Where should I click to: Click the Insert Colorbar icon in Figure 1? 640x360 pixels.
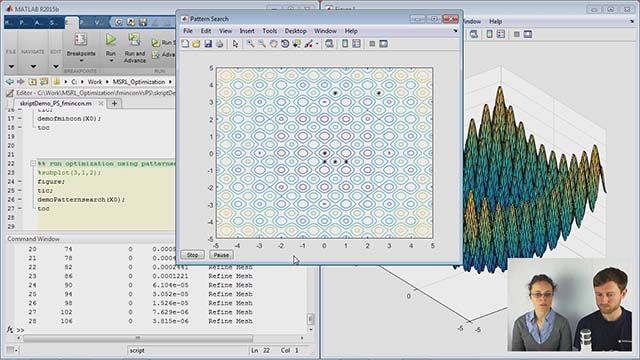coord(489,34)
